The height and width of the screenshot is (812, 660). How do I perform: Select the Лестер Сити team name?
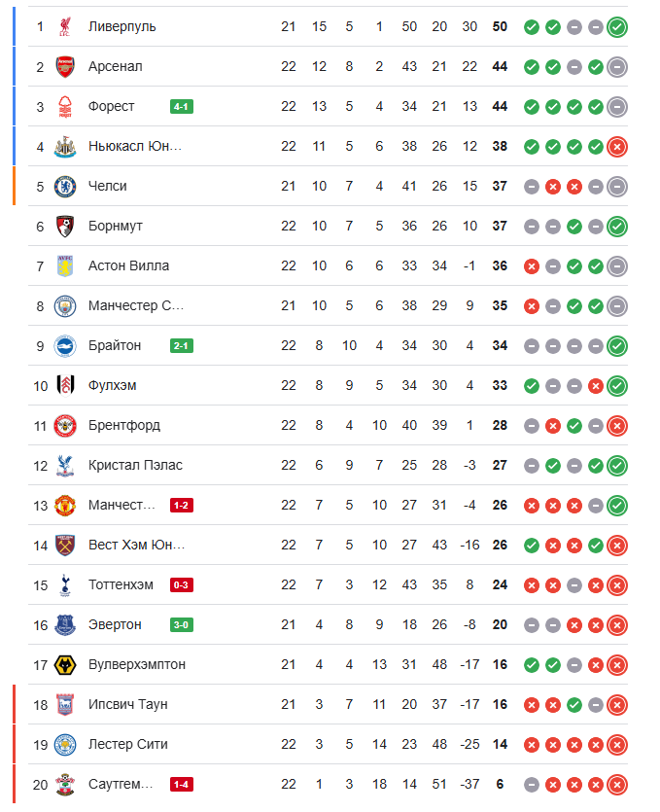[x=128, y=744]
